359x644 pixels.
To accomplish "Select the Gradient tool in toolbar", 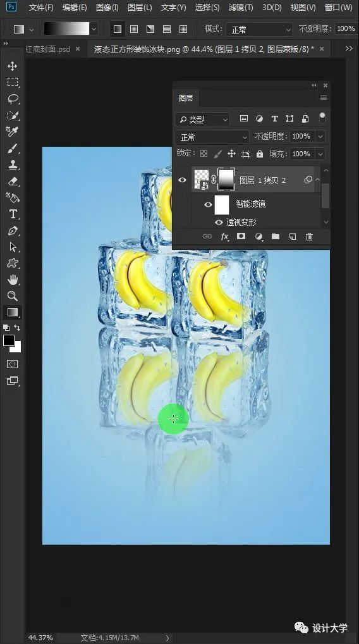I will tap(12, 312).
